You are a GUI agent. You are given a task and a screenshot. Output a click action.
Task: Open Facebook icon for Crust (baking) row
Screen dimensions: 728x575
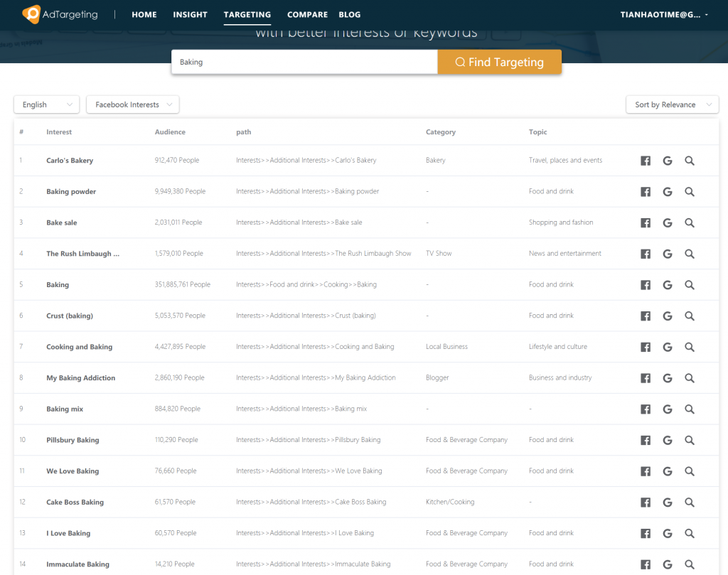[646, 316]
